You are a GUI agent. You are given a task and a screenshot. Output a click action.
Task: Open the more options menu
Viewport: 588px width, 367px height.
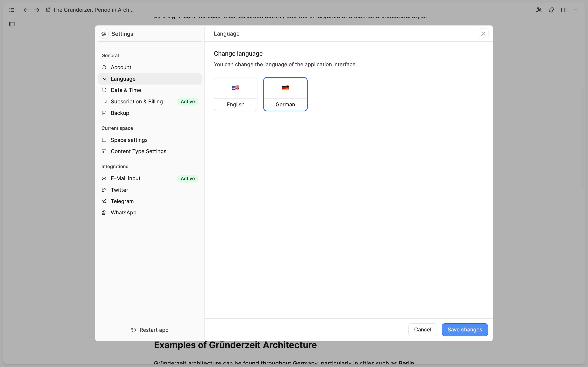[x=576, y=10]
